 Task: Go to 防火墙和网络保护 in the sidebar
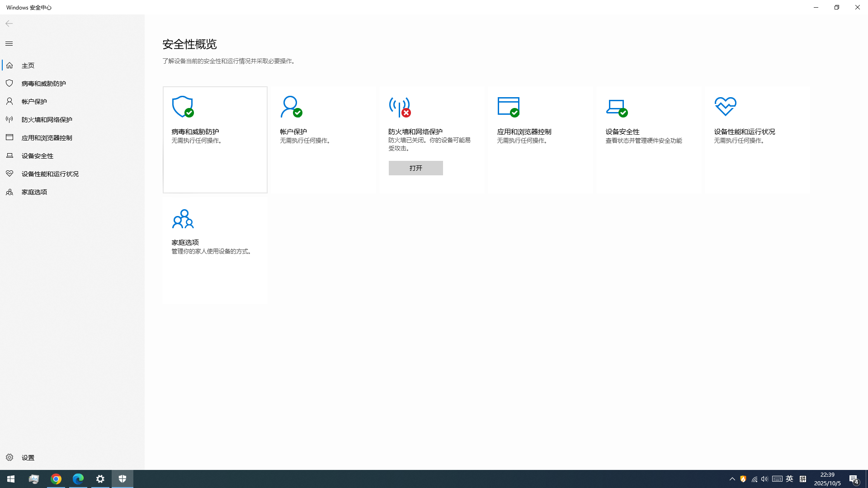coord(47,120)
